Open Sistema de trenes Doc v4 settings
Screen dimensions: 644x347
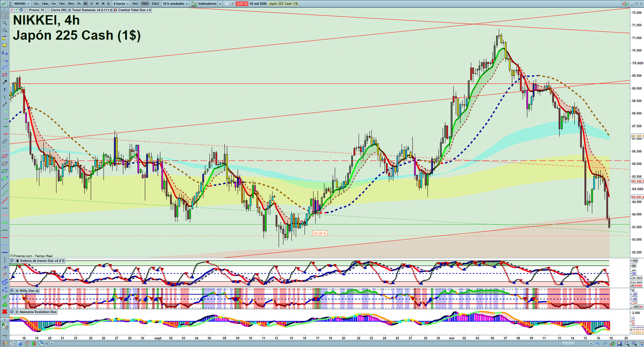42,261
